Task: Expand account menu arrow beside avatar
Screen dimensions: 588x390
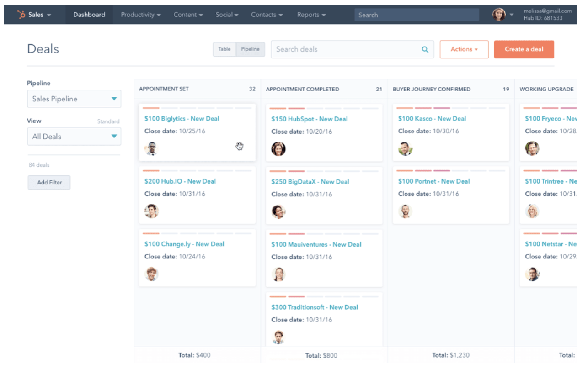Action: click(512, 15)
